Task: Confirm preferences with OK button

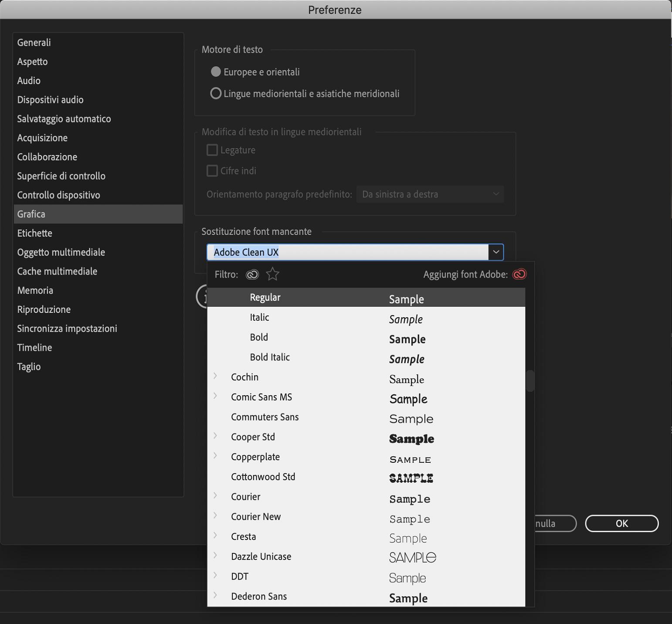Action: tap(621, 523)
